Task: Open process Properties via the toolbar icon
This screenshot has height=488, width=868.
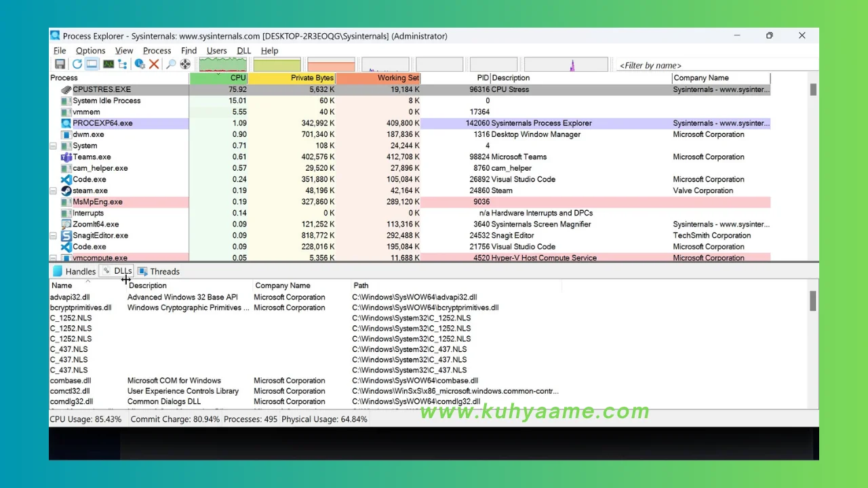Action: tap(140, 64)
